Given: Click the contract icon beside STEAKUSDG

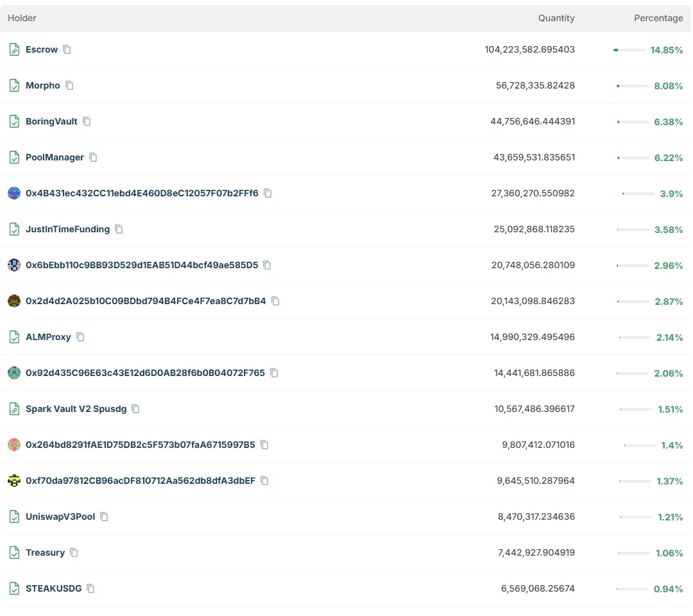Looking at the screenshot, I should 14,588.
